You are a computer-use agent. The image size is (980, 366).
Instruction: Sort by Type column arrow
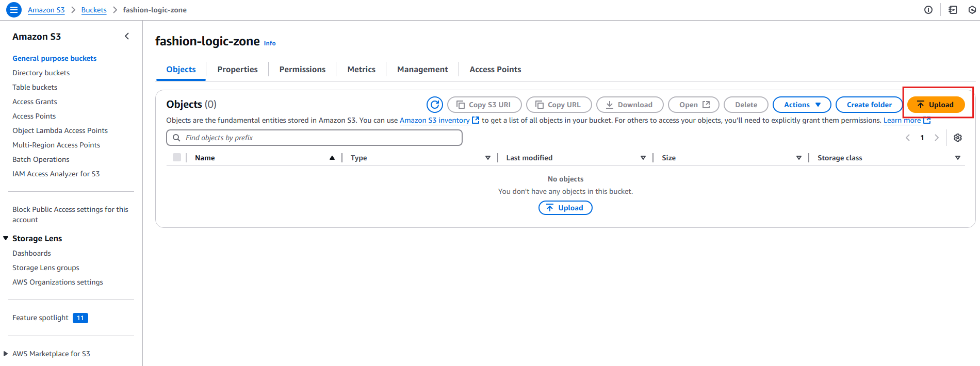(488, 158)
